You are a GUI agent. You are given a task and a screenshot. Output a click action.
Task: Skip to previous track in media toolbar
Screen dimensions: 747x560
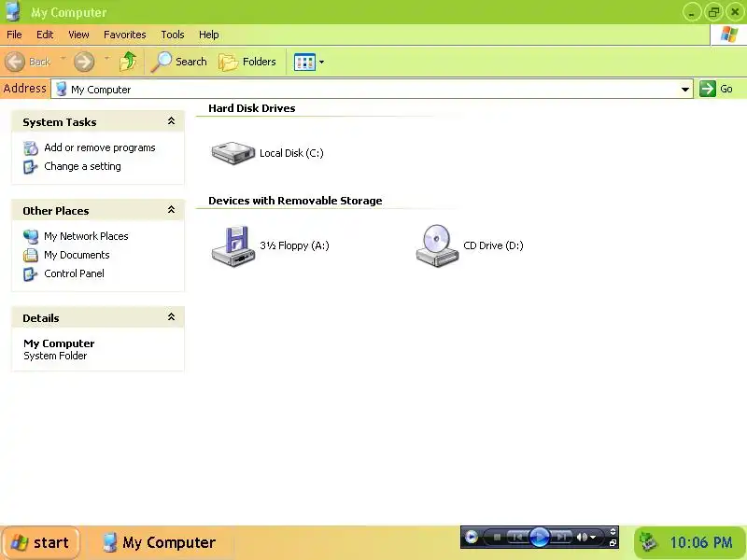coord(517,538)
